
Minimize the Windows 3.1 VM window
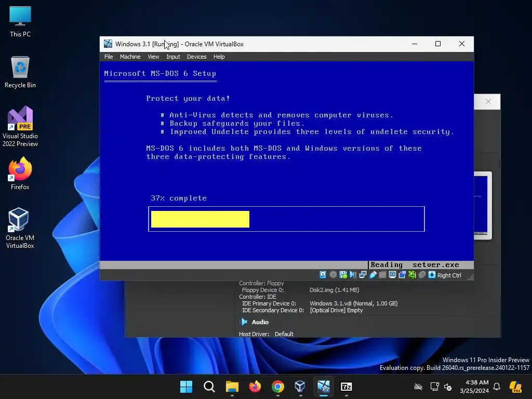415,44
